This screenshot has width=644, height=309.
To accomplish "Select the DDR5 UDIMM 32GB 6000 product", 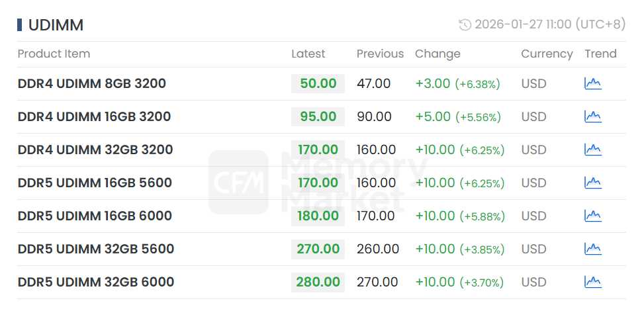I will tap(95, 282).
